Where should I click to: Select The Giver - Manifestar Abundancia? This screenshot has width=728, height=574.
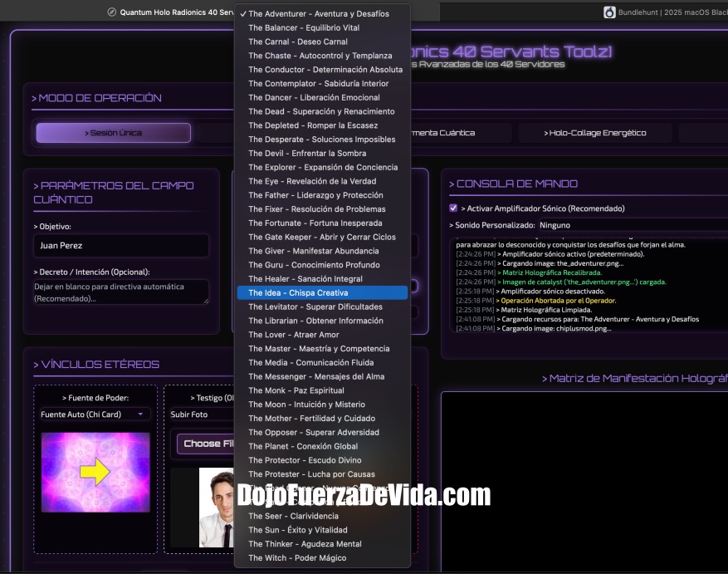[x=322, y=251]
